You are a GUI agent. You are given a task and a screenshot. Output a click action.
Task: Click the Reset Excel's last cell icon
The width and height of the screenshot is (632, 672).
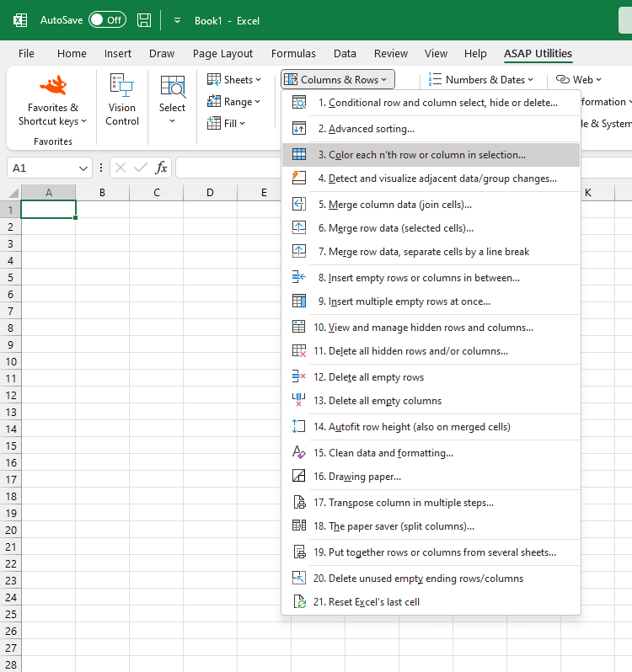(x=299, y=602)
